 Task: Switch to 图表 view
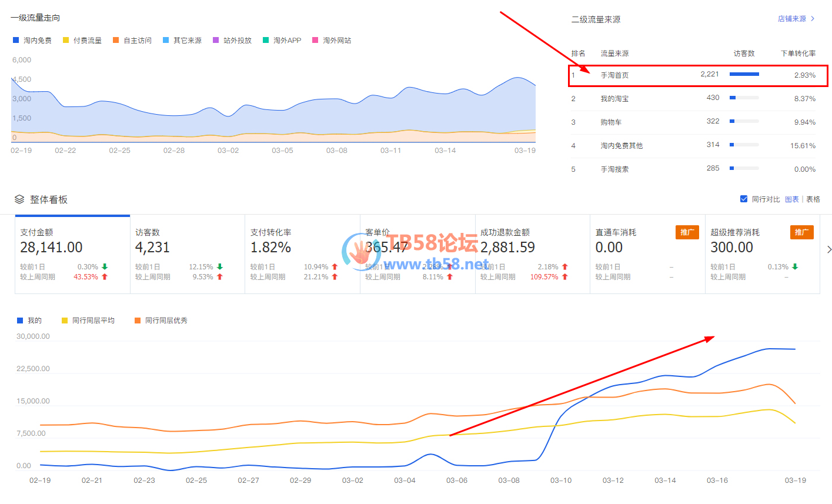coord(791,199)
